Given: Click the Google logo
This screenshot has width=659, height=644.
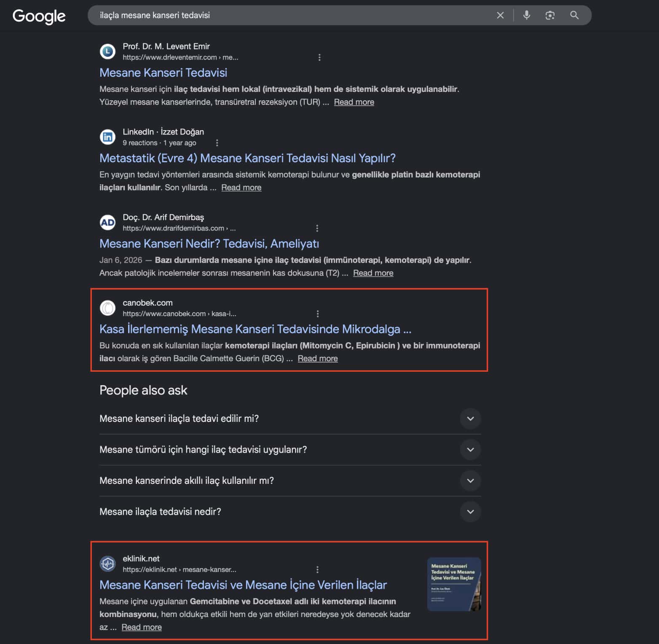Looking at the screenshot, I should (39, 16).
